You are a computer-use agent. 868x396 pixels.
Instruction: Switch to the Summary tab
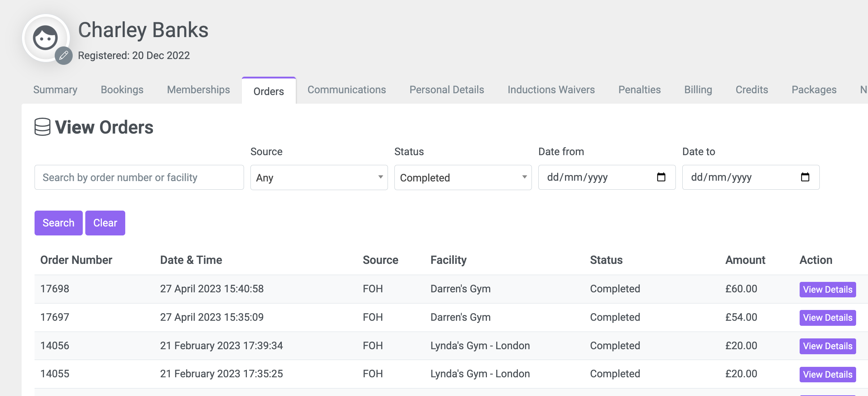pyautogui.click(x=55, y=90)
